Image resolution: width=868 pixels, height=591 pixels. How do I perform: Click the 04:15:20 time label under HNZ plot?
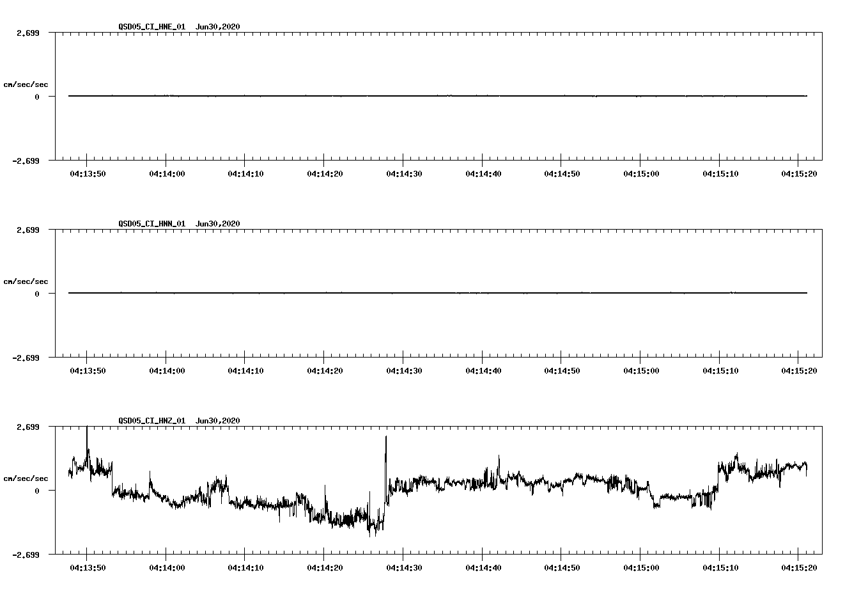(x=799, y=567)
